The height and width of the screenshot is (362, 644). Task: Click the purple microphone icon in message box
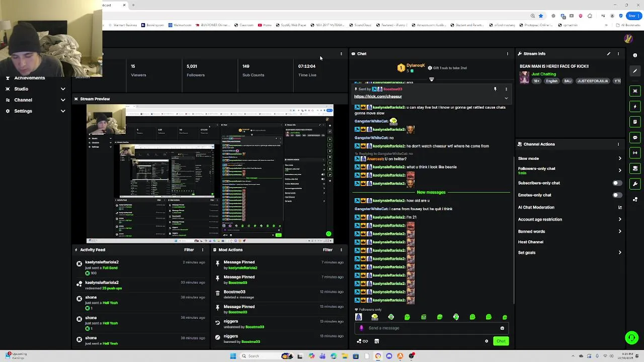[x=361, y=328]
